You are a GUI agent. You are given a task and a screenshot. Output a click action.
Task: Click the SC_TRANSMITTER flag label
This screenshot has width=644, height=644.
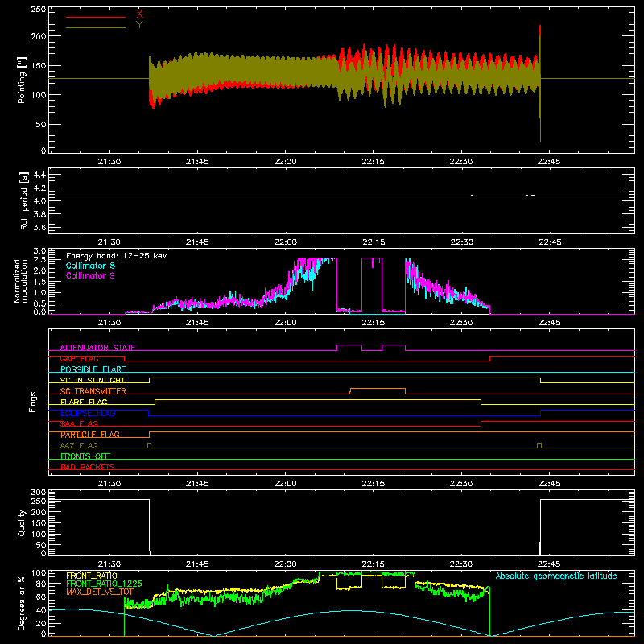point(93,391)
